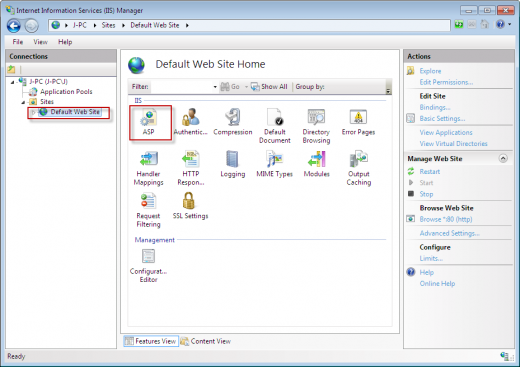
Task: Expand the Default Web Site node
Action: 33,112
